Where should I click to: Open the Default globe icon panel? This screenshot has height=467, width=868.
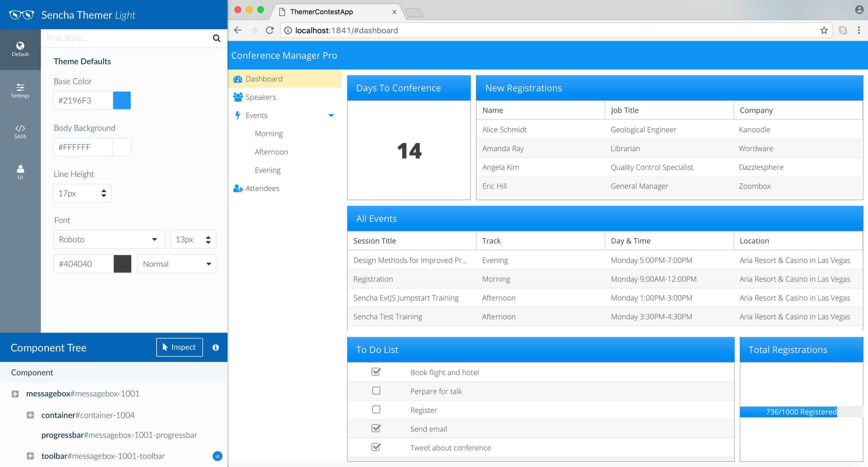pos(20,49)
